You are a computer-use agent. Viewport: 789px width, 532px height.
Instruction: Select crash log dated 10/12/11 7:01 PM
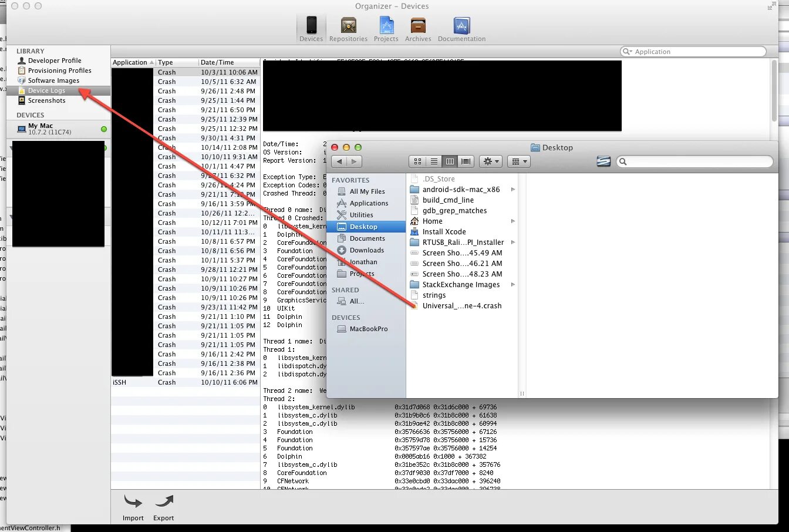(x=186, y=223)
